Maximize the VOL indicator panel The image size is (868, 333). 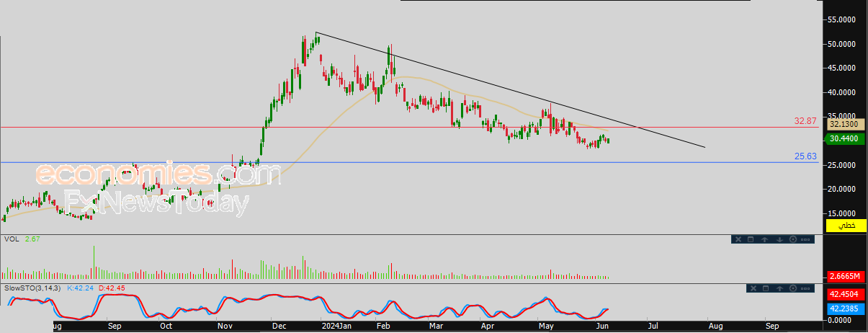[751, 239]
